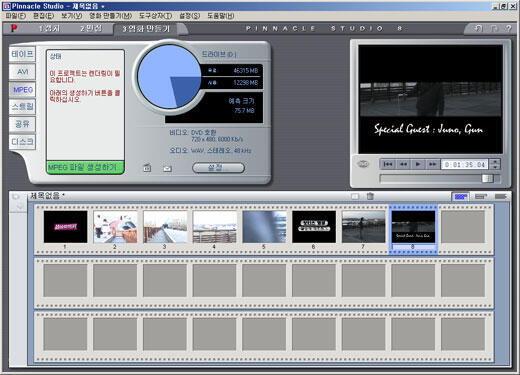Click the green MPEG file create button

point(85,167)
